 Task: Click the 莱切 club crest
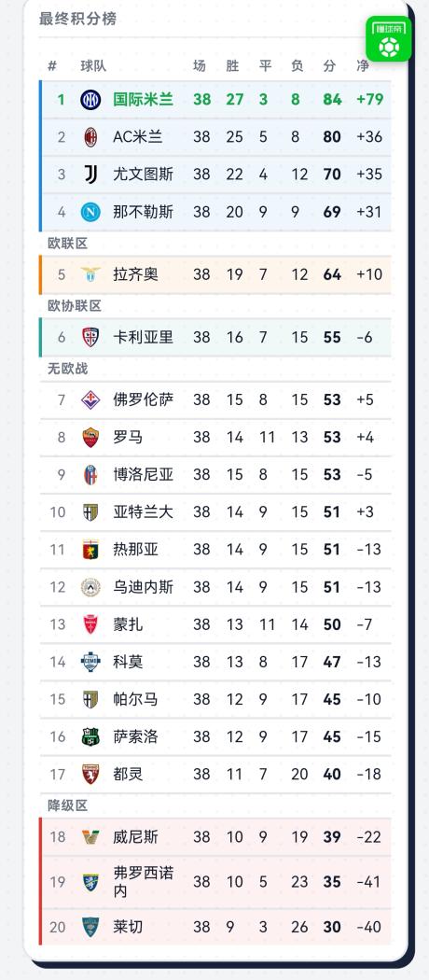tap(90, 927)
